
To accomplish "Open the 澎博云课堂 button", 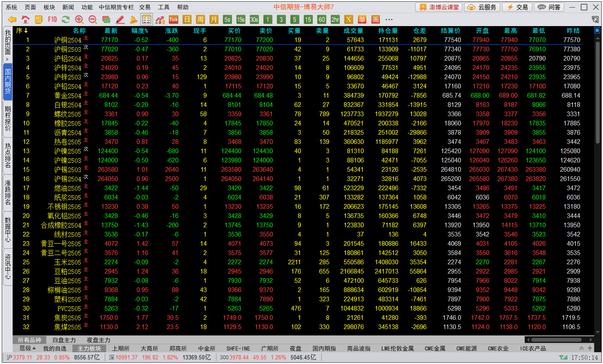I will pyautogui.click(x=439, y=7).
